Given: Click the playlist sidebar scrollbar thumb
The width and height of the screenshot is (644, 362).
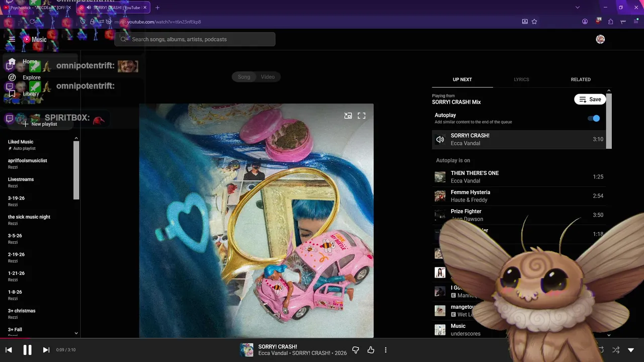Looking at the screenshot, I should point(76,170).
